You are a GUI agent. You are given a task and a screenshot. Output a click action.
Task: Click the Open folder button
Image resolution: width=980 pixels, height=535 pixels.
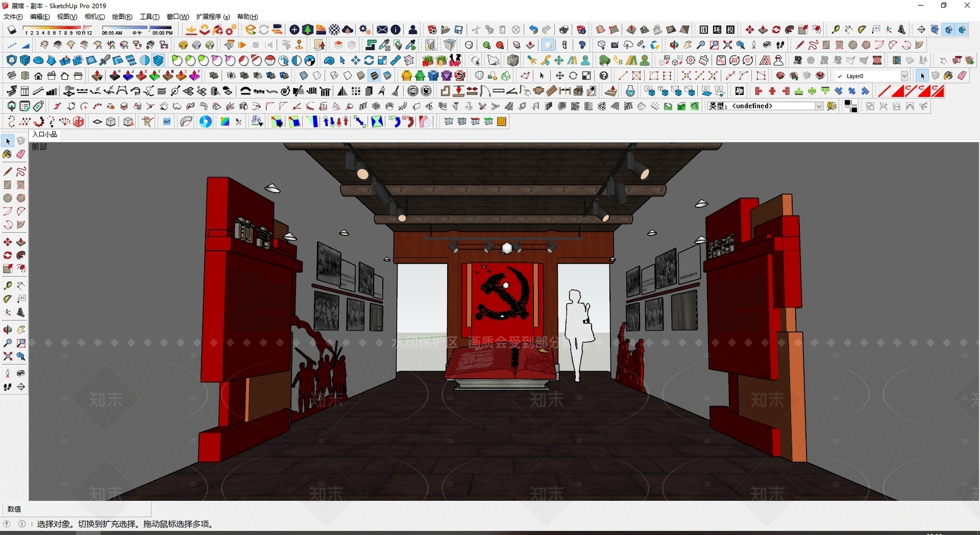point(445,29)
